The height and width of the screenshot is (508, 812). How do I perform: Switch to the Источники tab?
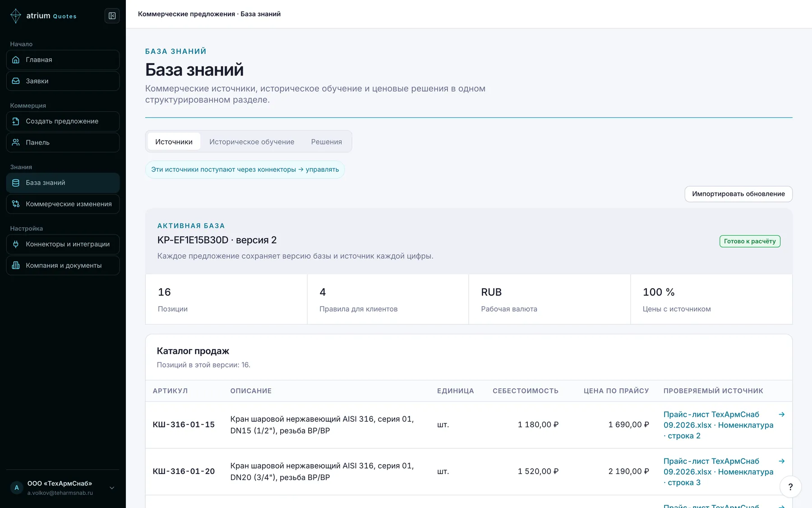tap(174, 142)
